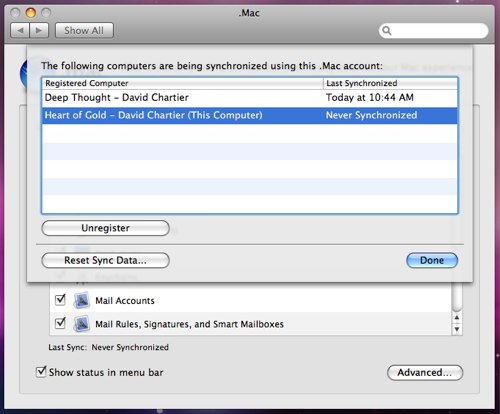This screenshot has height=414, width=500.
Task: Click 'Today at 10:44 AM' cell
Action: pos(370,98)
